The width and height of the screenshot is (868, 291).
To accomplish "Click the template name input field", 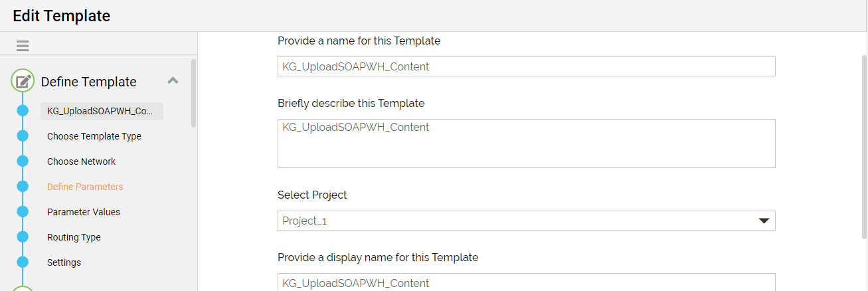I will [x=526, y=66].
